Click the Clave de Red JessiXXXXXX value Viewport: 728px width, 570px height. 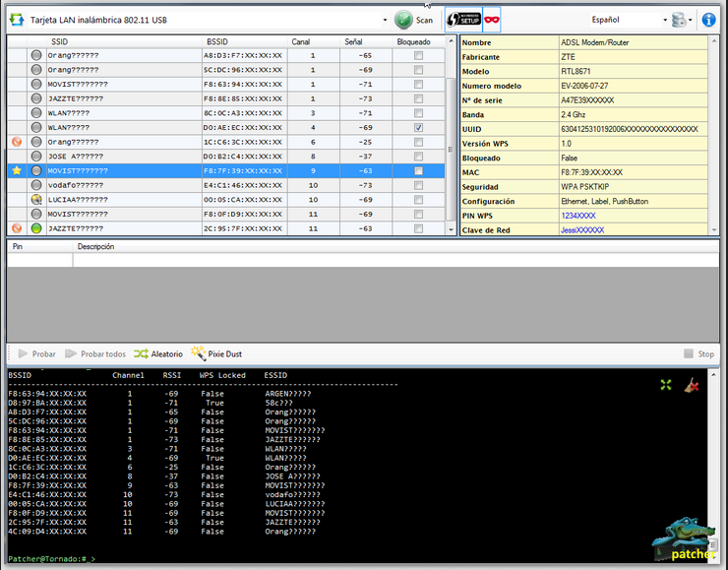pyautogui.click(x=582, y=230)
